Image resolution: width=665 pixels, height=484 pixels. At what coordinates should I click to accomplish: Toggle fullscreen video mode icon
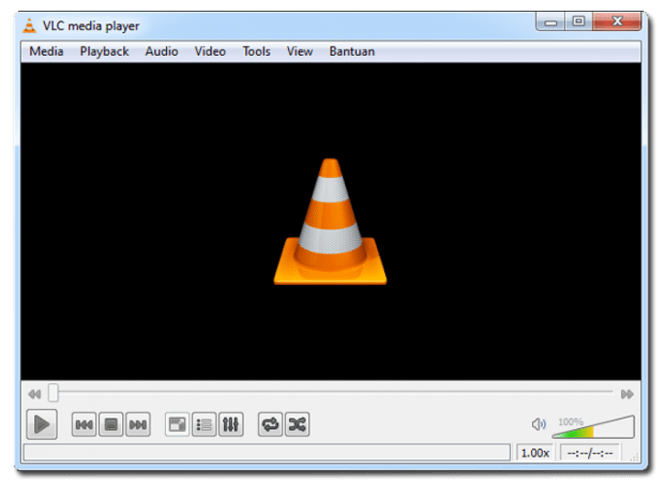(x=177, y=424)
